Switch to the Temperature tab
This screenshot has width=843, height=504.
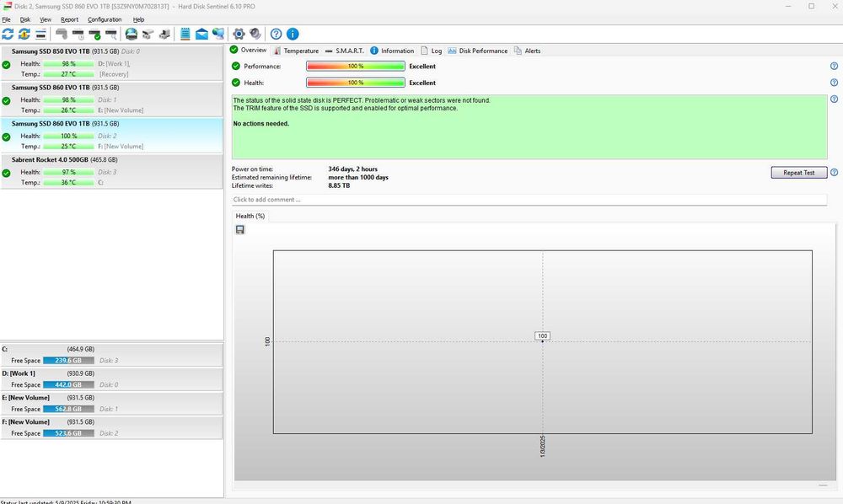click(x=296, y=51)
